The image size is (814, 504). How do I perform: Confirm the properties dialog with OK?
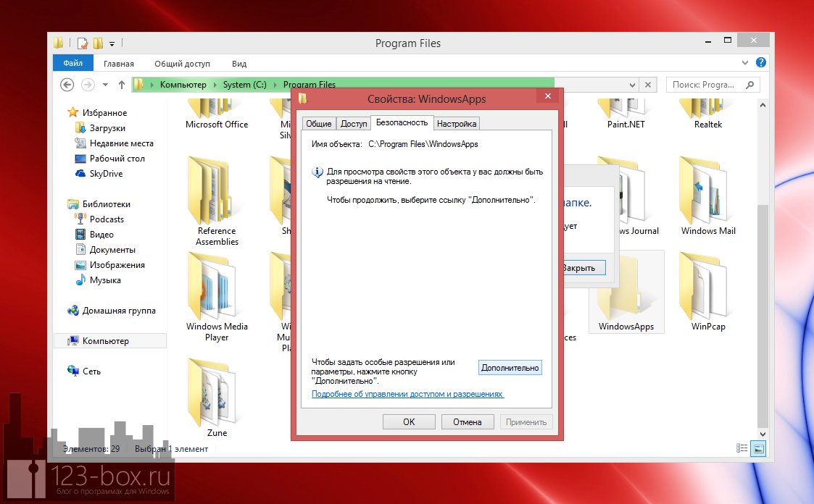click(409, 422)
